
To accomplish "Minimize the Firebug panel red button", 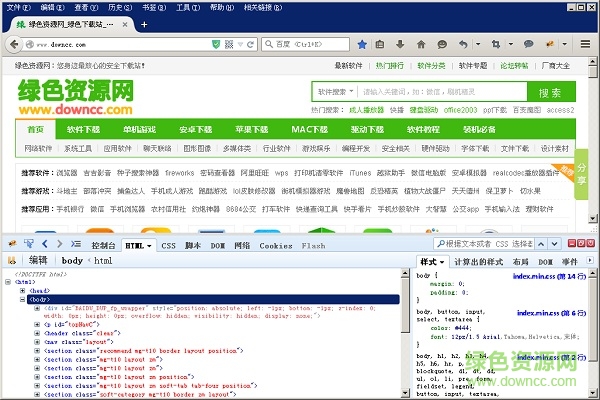I will click(x=571, y=243).
